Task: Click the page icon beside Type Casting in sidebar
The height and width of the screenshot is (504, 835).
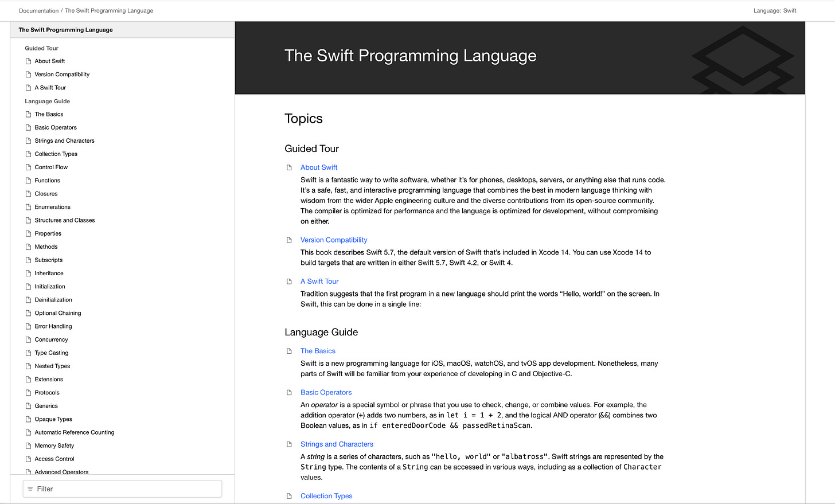Action: pos(28,353)
